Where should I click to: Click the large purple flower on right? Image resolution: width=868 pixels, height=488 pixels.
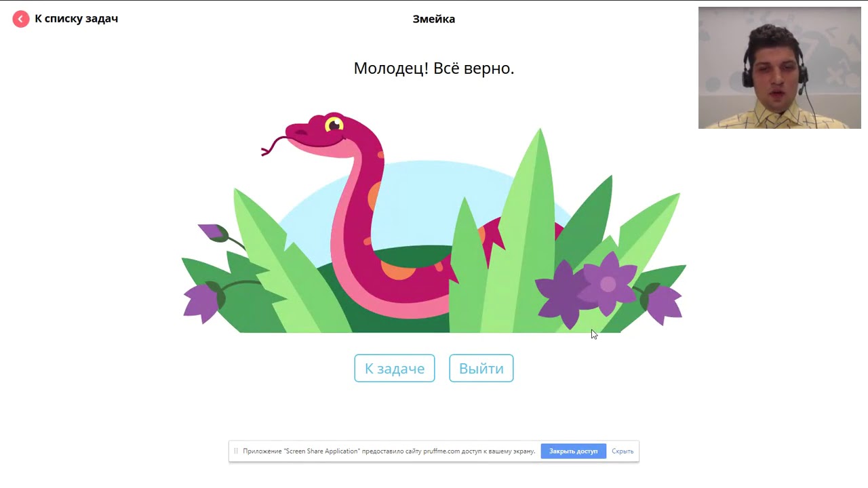click(x=608, y=283)
